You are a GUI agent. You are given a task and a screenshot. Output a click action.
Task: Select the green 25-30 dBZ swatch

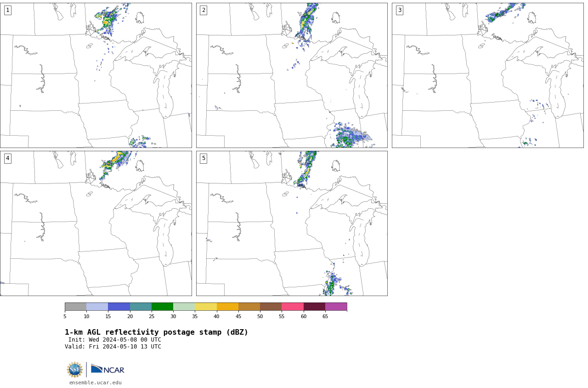162,307
